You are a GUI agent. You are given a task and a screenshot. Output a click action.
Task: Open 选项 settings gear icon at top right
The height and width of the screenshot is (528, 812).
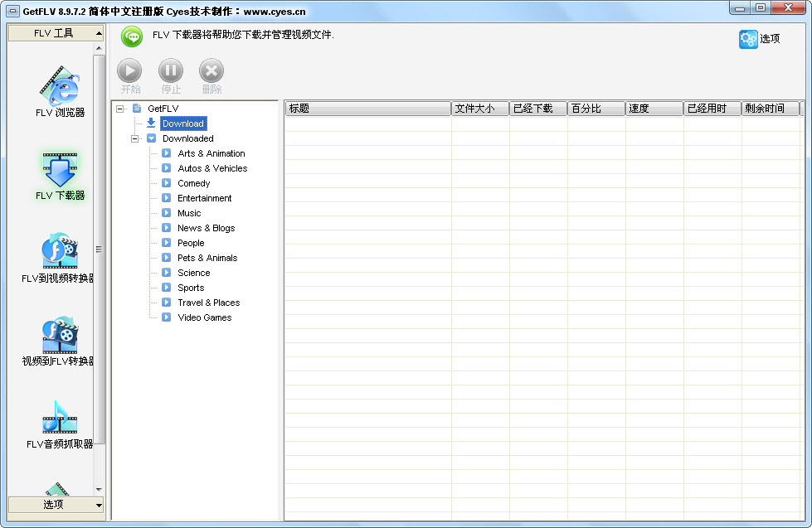[748, 39]
